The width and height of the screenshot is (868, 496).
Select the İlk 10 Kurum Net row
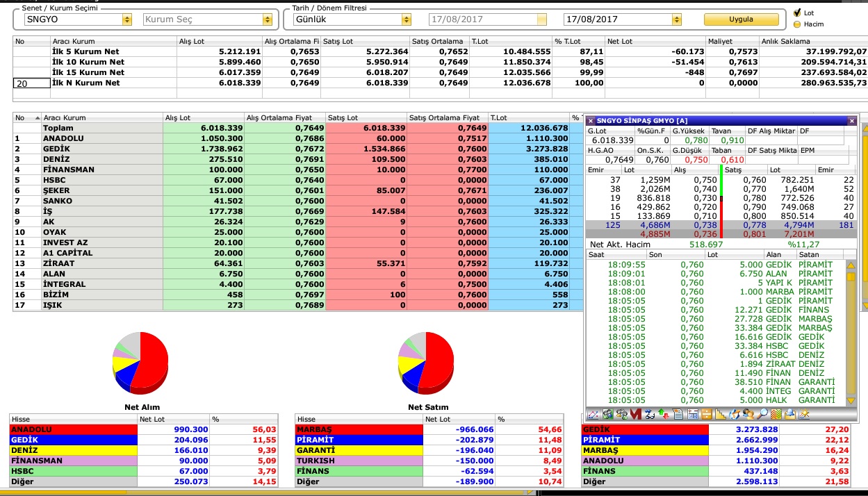click(x=441, y=62)
